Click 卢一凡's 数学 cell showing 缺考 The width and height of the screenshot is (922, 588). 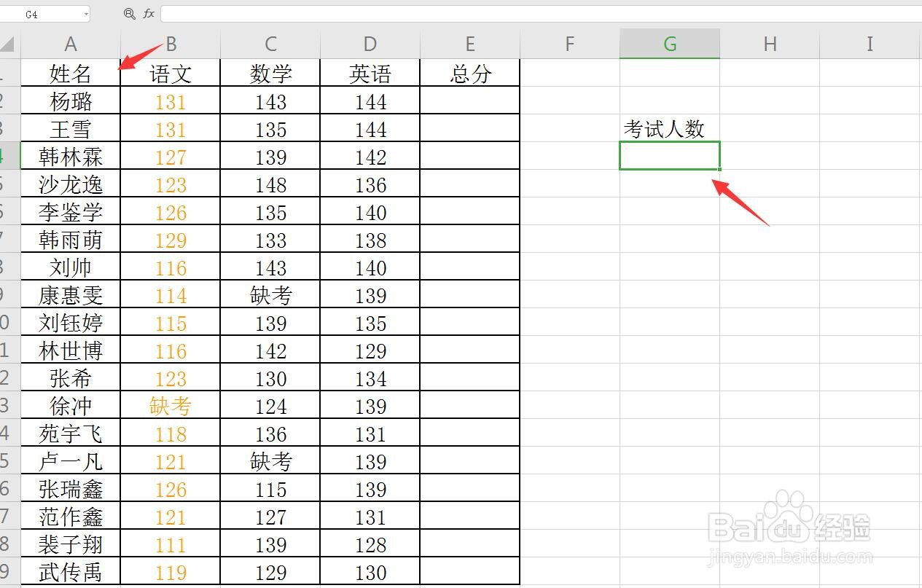point(270,460)
